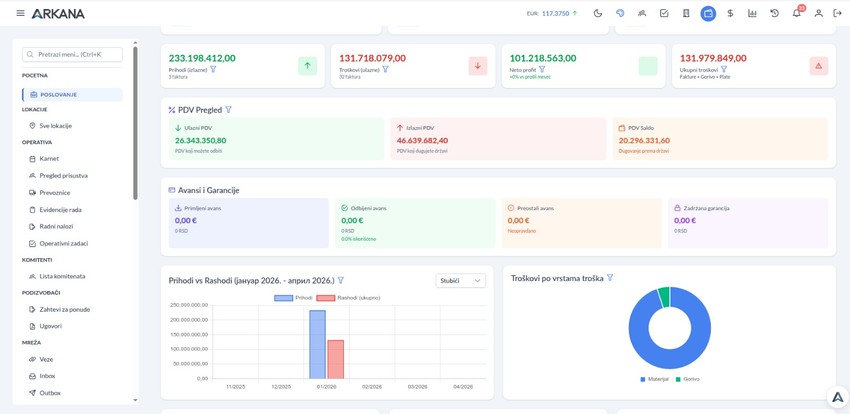Click the logout arrow icon
Image resolution: width=850 pixels, height=414 pixels.
pyautogui.click(x=838, y=13)
